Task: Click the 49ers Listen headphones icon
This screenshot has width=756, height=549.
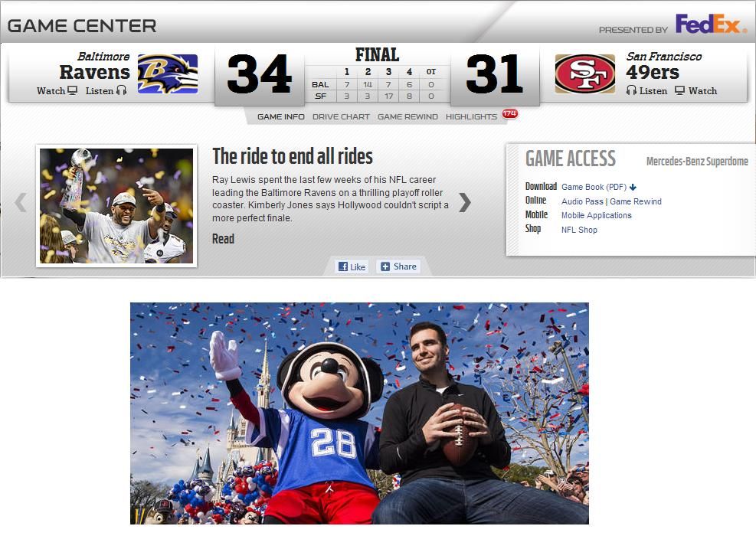Action: pyautogui.click(x=631, y=90)
